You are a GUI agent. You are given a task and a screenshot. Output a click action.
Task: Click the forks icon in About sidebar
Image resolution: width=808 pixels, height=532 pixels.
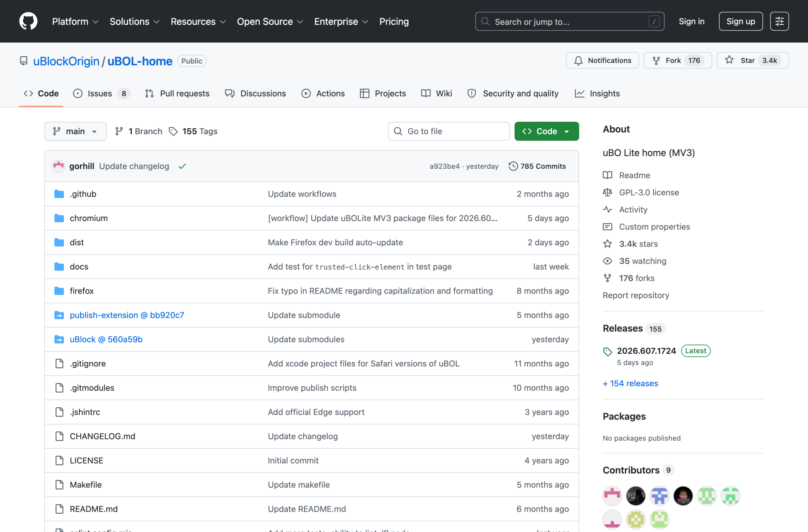tap(607, 278)
